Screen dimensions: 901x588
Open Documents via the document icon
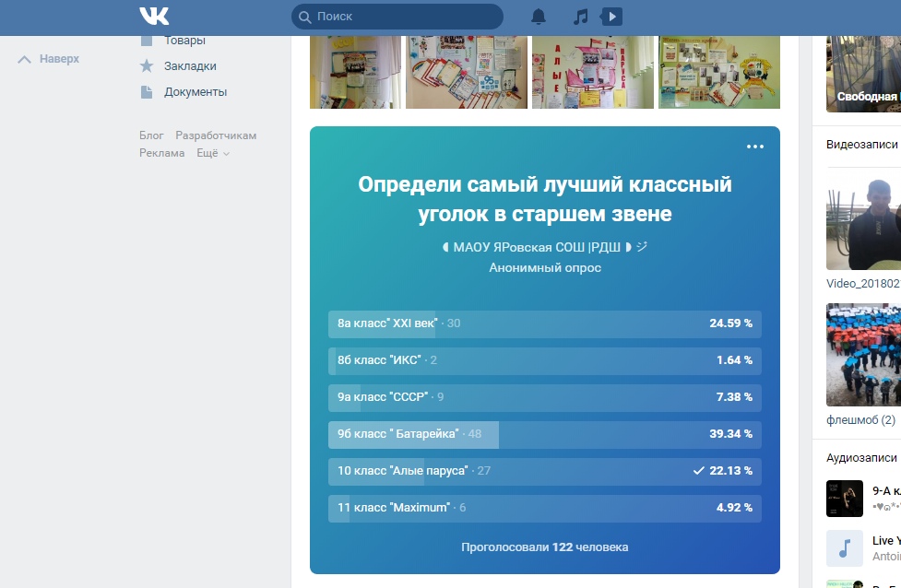(146, 92)
